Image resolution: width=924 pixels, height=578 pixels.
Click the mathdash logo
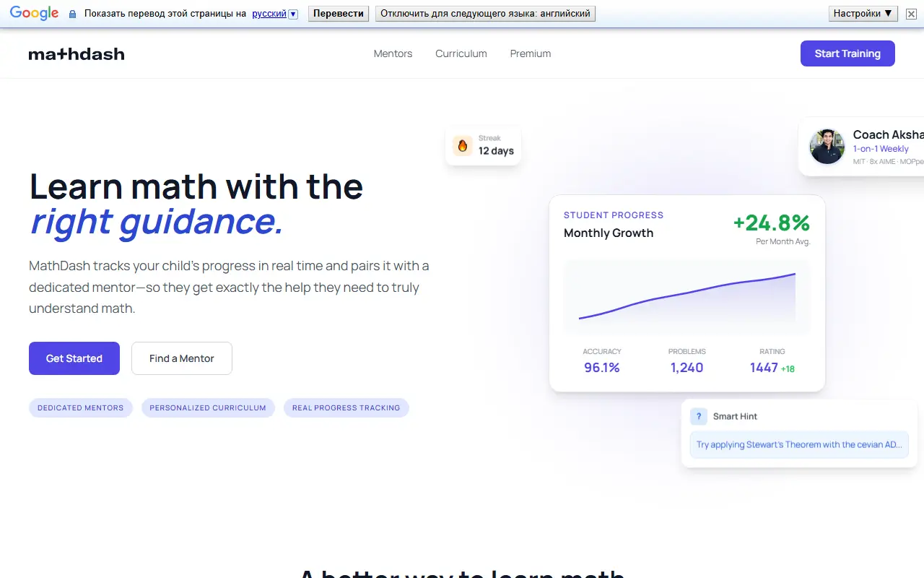pyautogui.click(x=77, y=53)
